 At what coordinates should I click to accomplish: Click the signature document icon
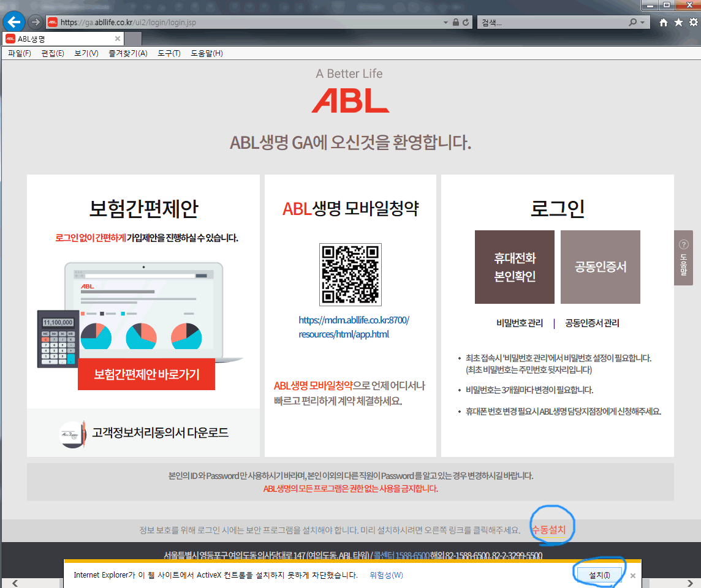(73, 434)
